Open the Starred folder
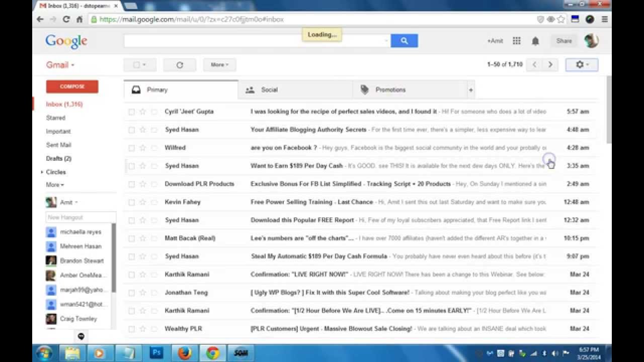 56,118
